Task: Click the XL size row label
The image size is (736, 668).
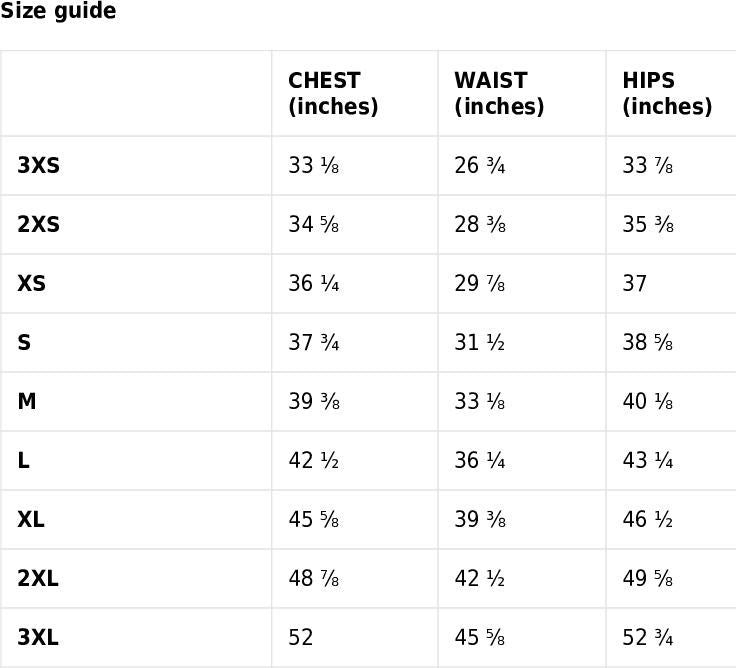Action: coord(31,520)
